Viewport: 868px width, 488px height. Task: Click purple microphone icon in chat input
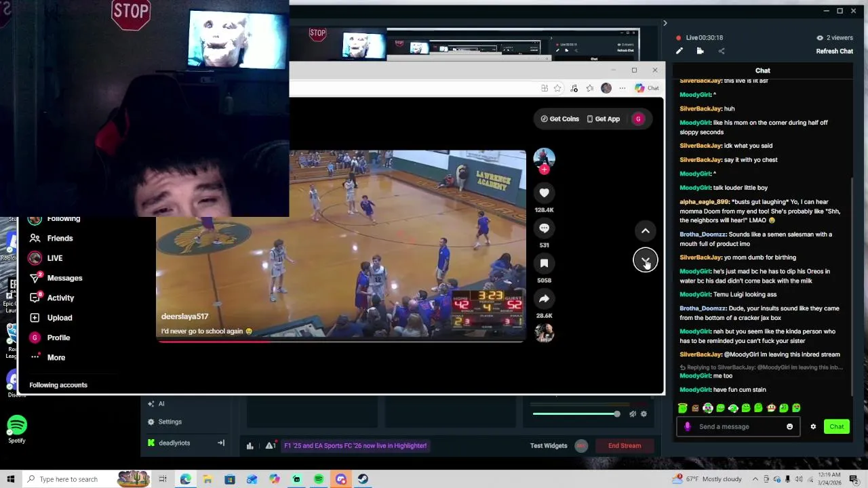(x=688, y=427)
